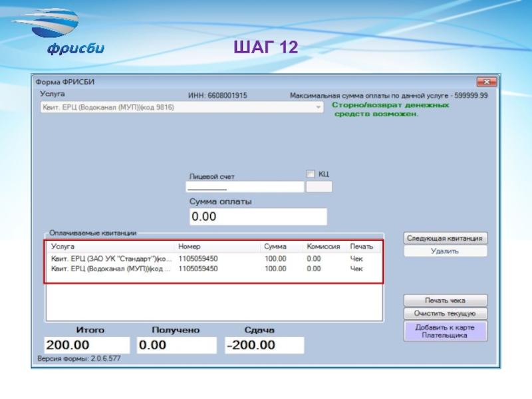Tick the КЦ checkbox

click(311, 174)
